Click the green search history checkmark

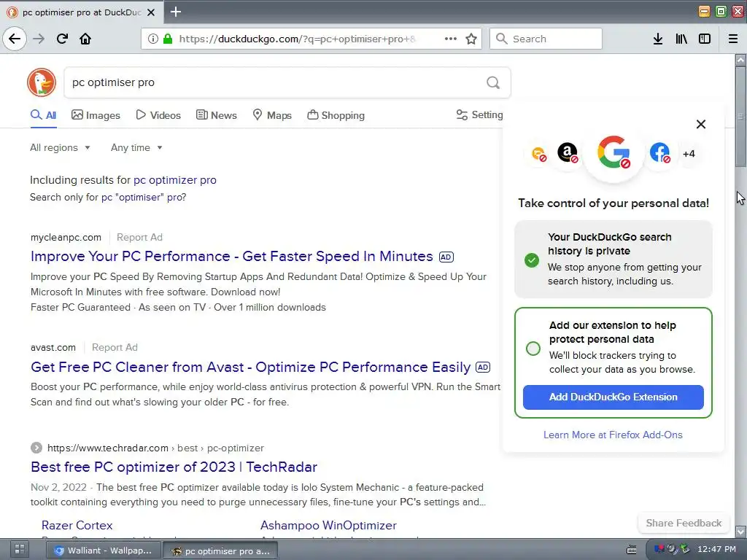532,260
